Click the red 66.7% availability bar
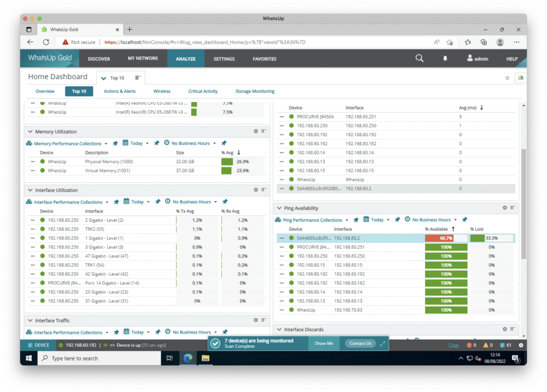The height and width of the screenshot is (392, 547). 439,238
